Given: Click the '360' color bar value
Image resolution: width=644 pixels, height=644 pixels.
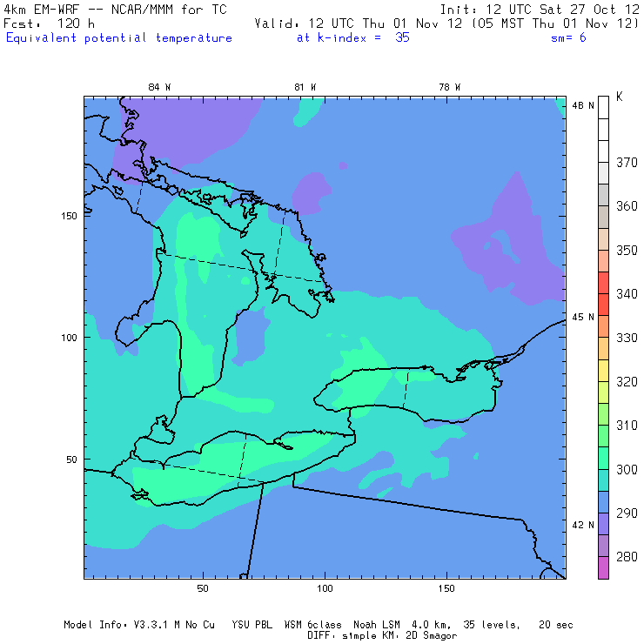Looking at the screenshot, I should [x=627, y=205].
